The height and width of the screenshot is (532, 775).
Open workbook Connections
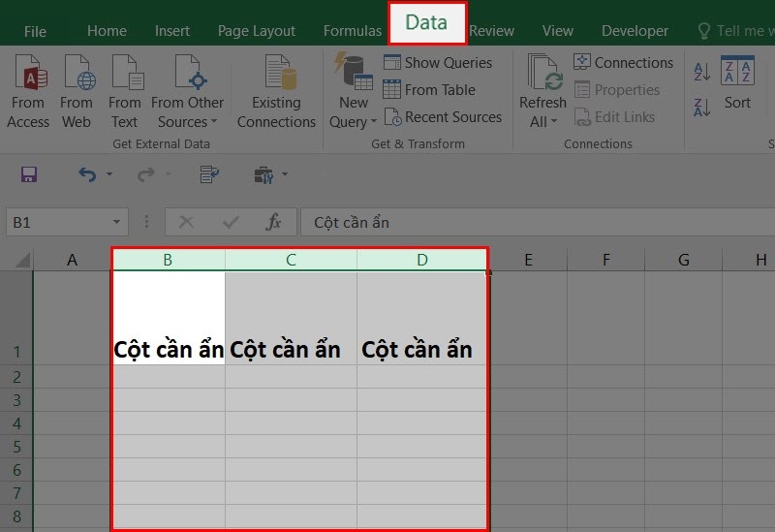(623, 62)
